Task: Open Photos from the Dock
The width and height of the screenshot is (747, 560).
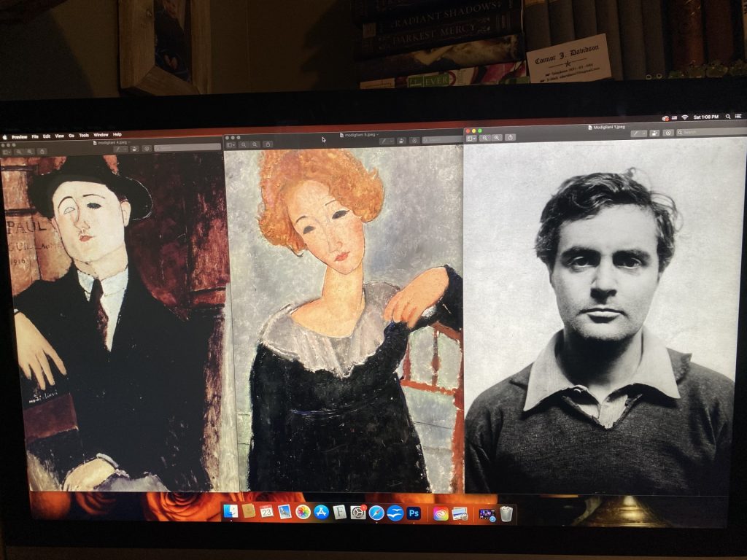Action: (303, 513)
